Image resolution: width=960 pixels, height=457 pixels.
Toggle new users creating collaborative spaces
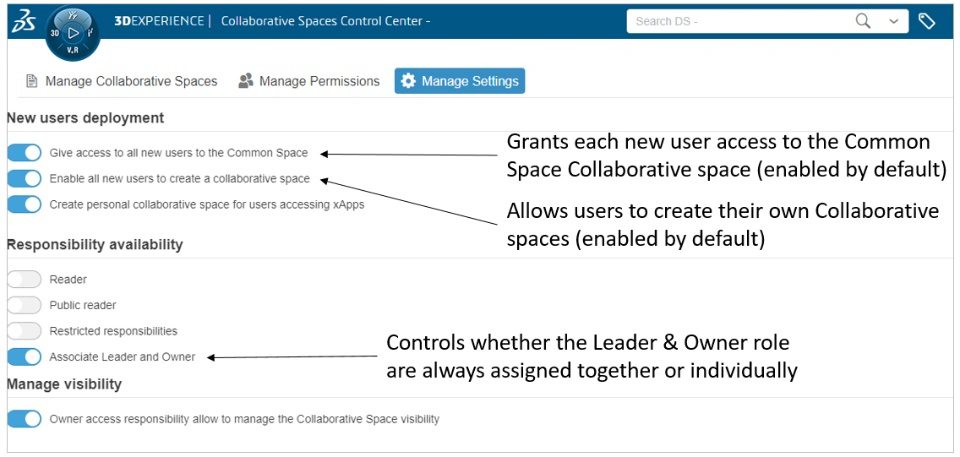click(x=24, y=179)
